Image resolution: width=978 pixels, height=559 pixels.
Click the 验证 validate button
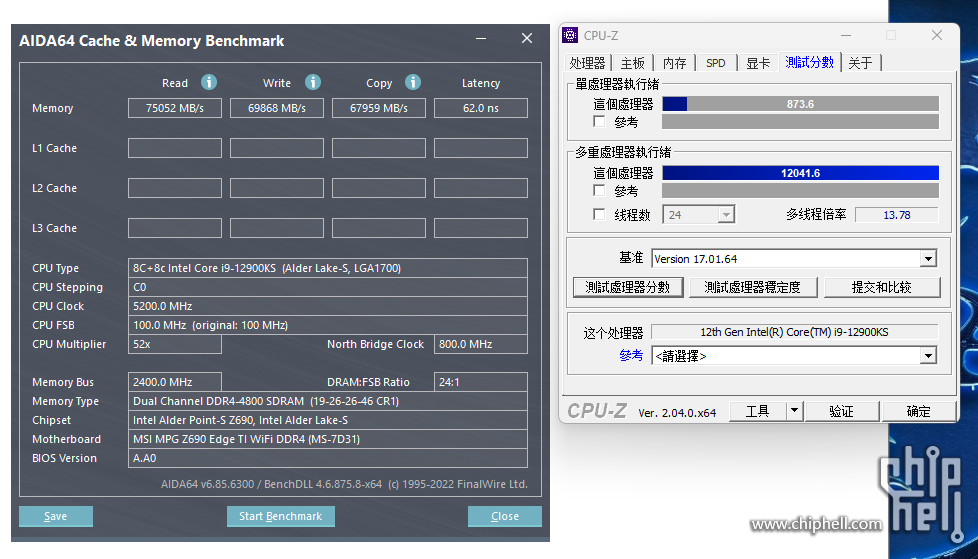[841, 411]
